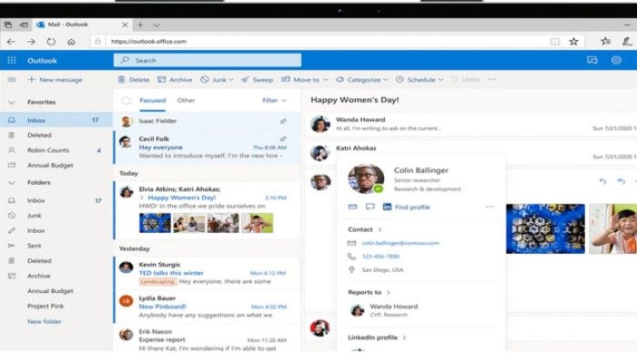Delete the selected message

tap(134, 80)
